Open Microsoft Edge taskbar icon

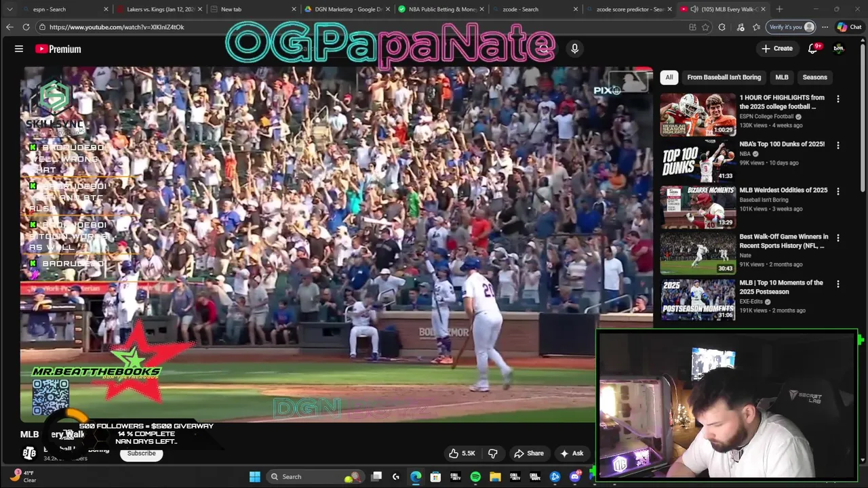click(416, 476)
